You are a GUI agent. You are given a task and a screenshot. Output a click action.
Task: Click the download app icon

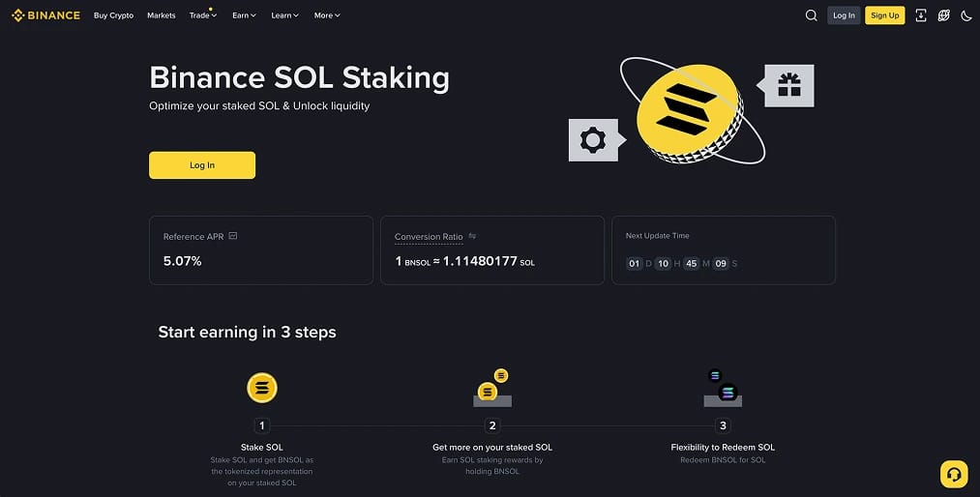921,15
